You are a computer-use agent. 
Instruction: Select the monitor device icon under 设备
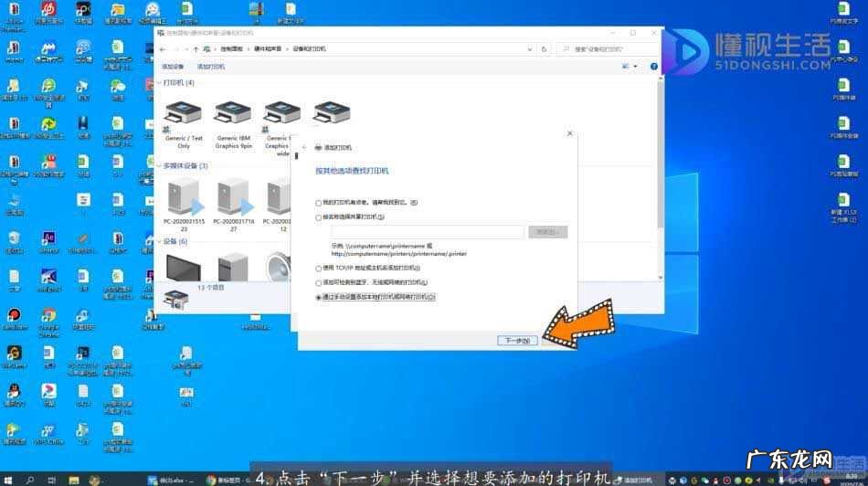click(x=184, y=268)
